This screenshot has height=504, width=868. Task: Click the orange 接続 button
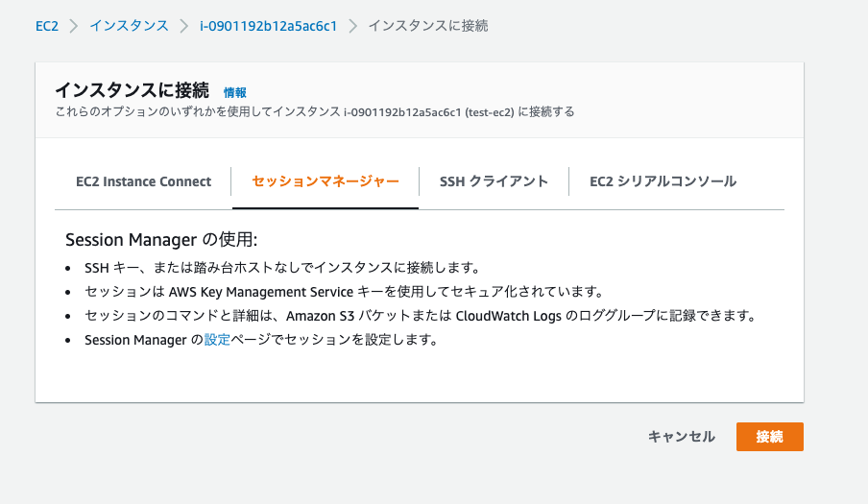769,437
